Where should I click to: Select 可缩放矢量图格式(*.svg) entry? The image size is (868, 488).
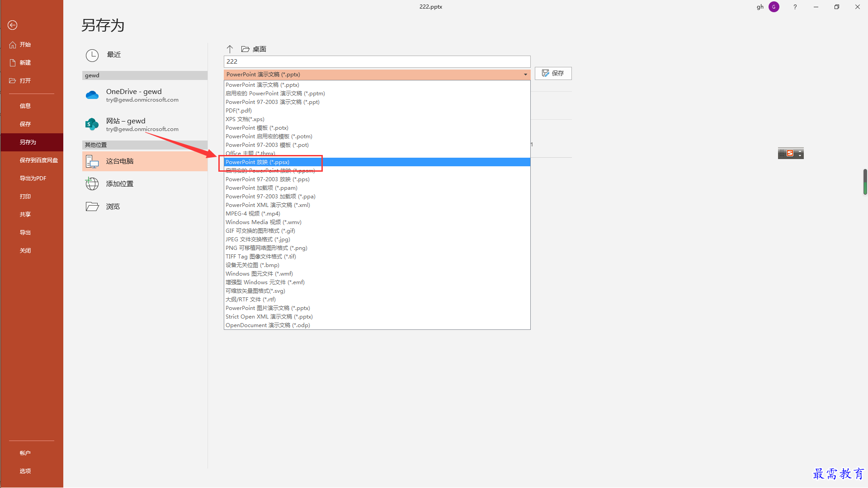tap(377, 291)
